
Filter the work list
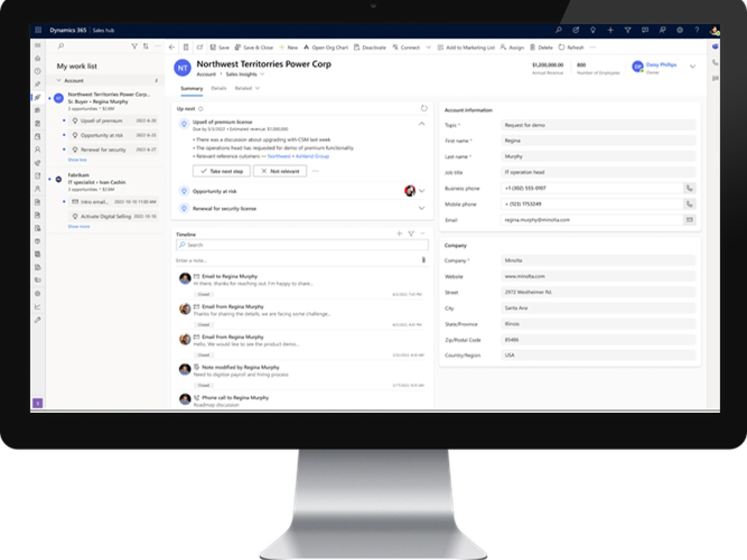[x=134, y=46]
